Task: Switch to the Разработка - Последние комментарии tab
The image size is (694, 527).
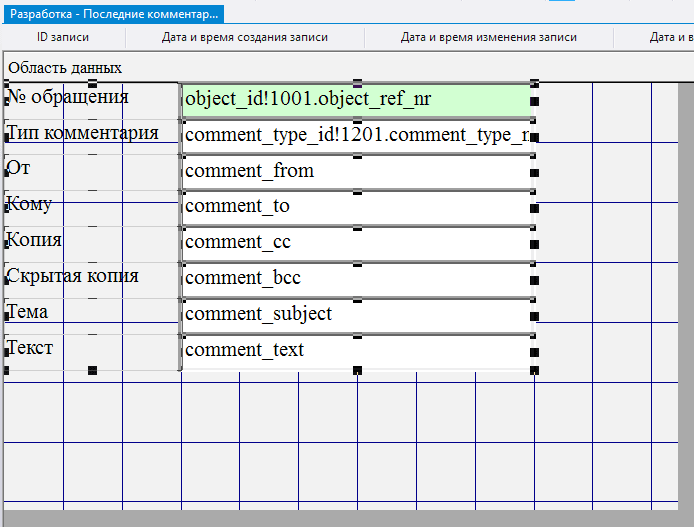Action: 112,14
